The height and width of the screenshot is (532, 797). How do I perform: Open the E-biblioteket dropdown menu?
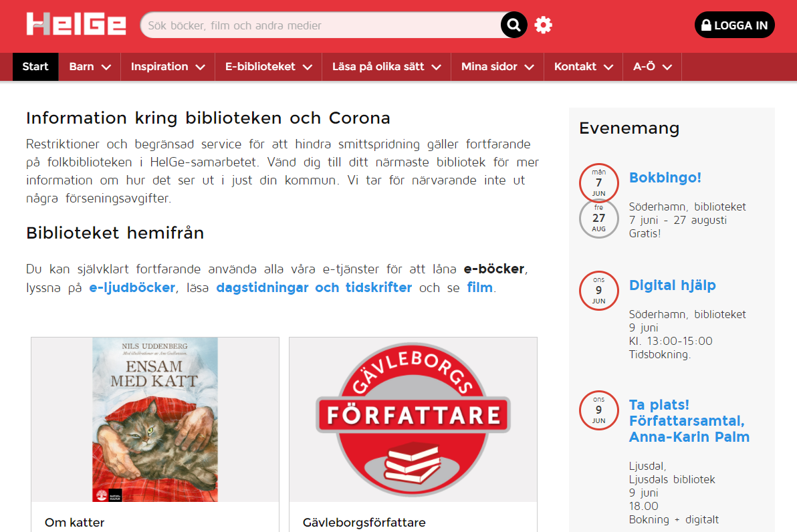[268, 67]
